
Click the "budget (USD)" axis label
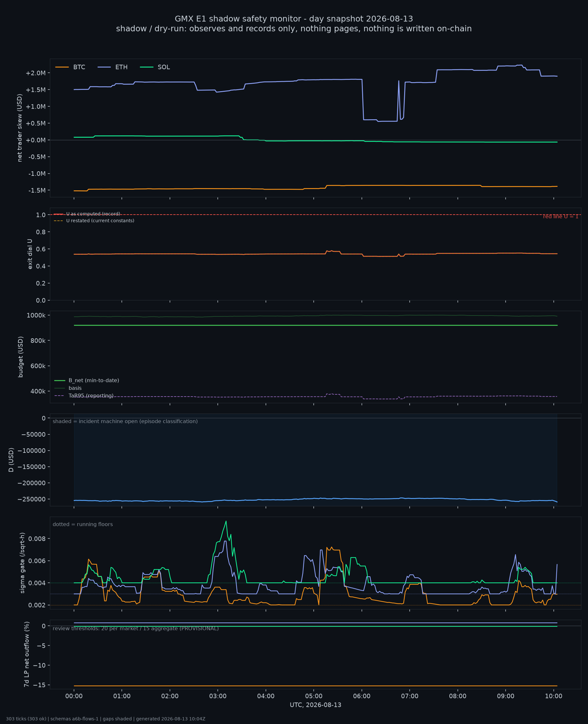click(21, 357)
